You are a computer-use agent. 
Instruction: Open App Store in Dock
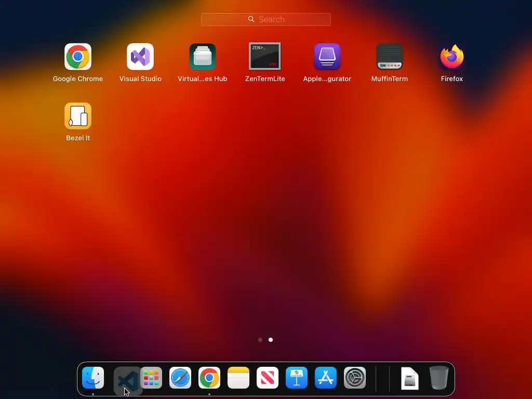tap(326, 378)
